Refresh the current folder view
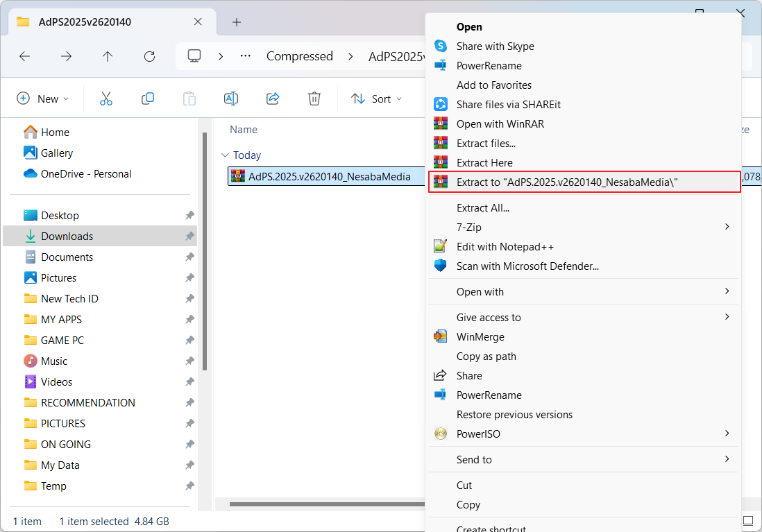 [150, 56]
